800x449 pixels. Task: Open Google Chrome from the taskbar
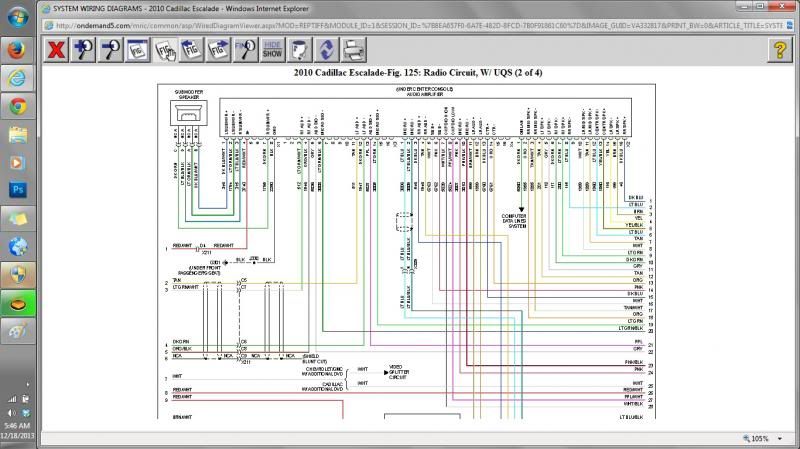18,107
